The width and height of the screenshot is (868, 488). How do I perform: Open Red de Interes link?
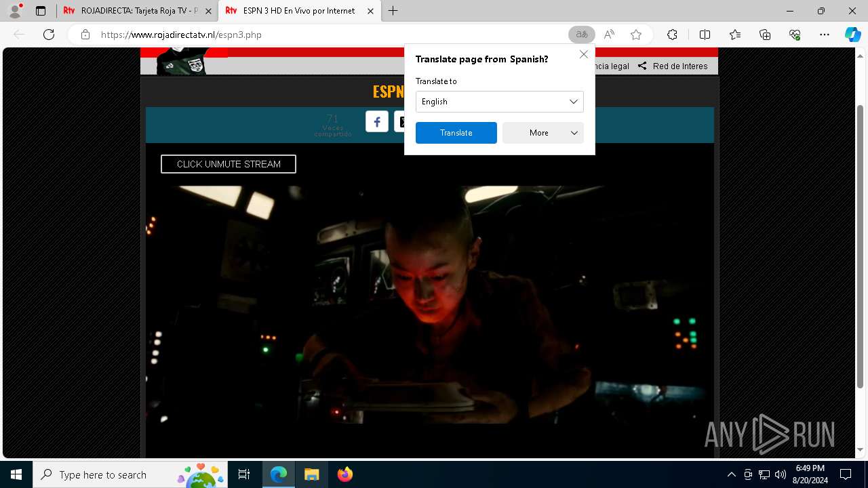click(x=680, y=66)
